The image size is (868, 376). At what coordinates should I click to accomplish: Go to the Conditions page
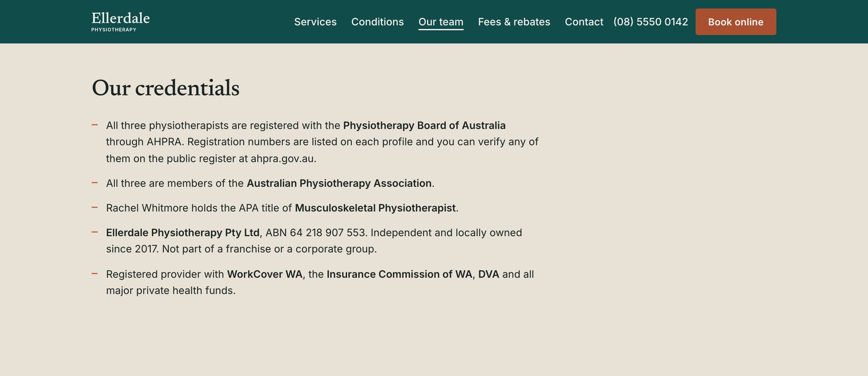377,22
